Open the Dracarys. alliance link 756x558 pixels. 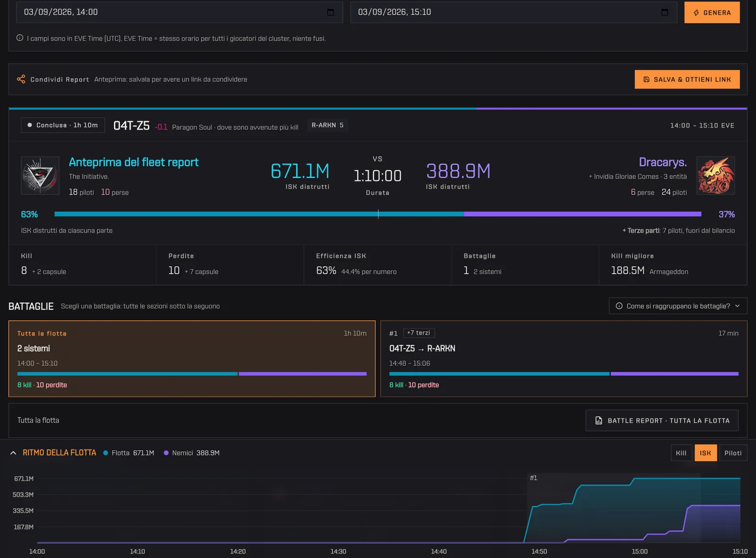[x=662, y=162]
